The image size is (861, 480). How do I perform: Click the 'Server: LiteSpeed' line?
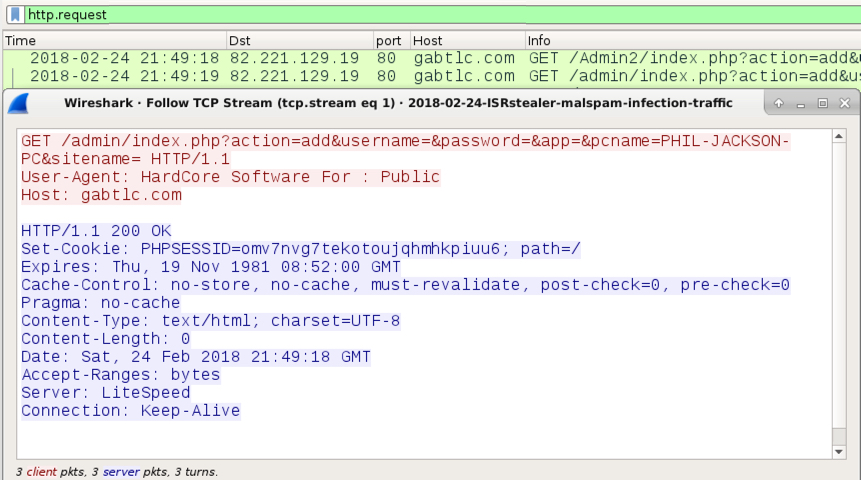(x=106, y=393)
